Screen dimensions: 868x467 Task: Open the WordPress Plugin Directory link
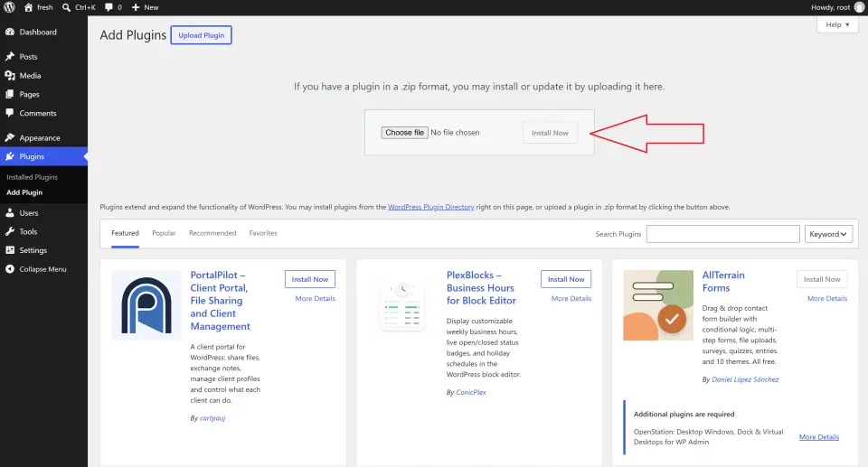click(430, 207)
